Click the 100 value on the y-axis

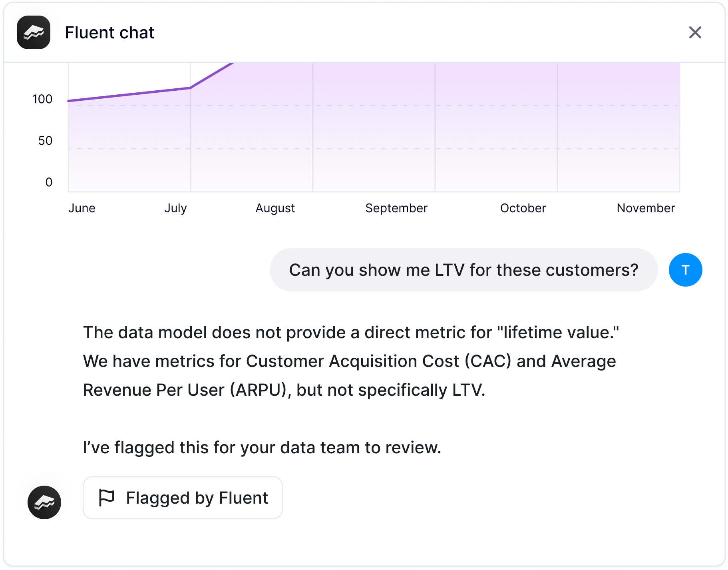pyautogui.click(x=42, y=99)
